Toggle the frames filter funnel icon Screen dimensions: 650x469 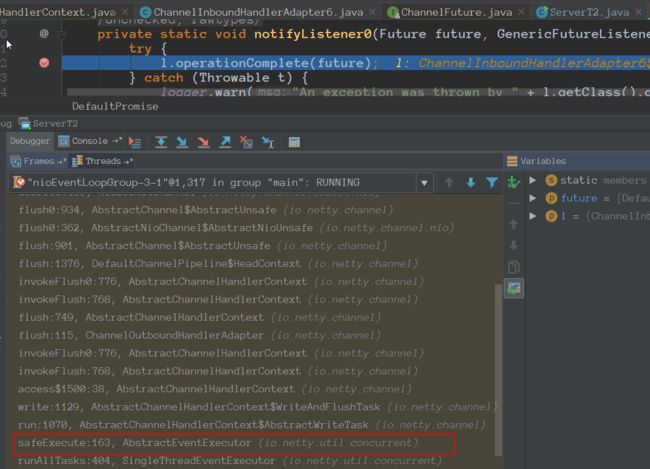click(492, 182)
